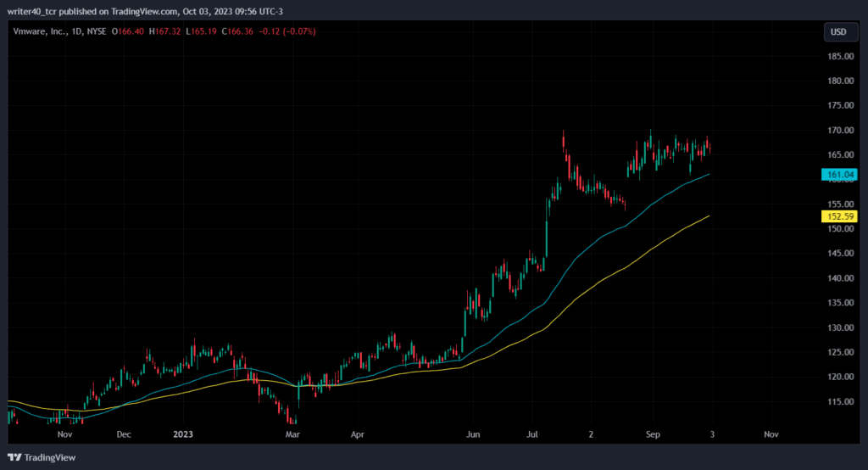Click the −0.12 (−0.07%) change value
This screenshot has height=470, width=868.
coord(287,31)
